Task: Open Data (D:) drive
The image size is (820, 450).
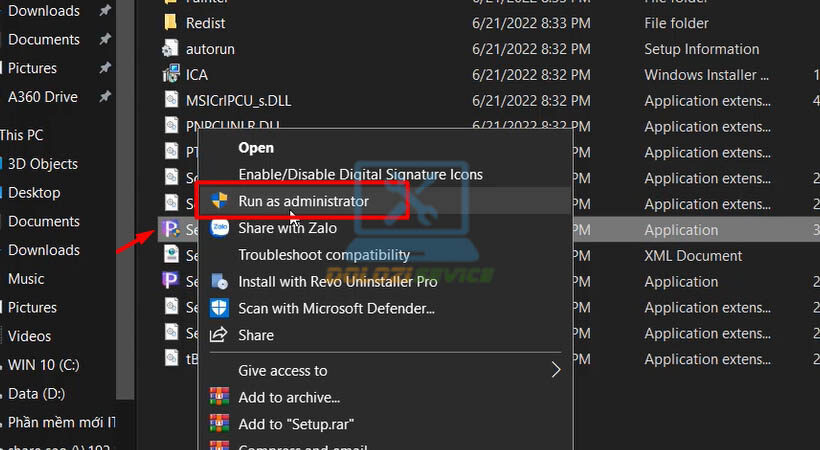Action: point(37,393)
